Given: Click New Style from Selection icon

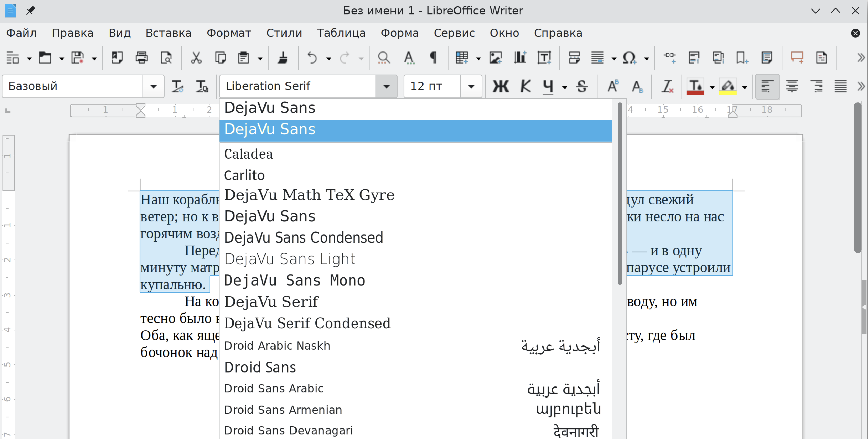Looking at the screenshot, I should (202, 86).
